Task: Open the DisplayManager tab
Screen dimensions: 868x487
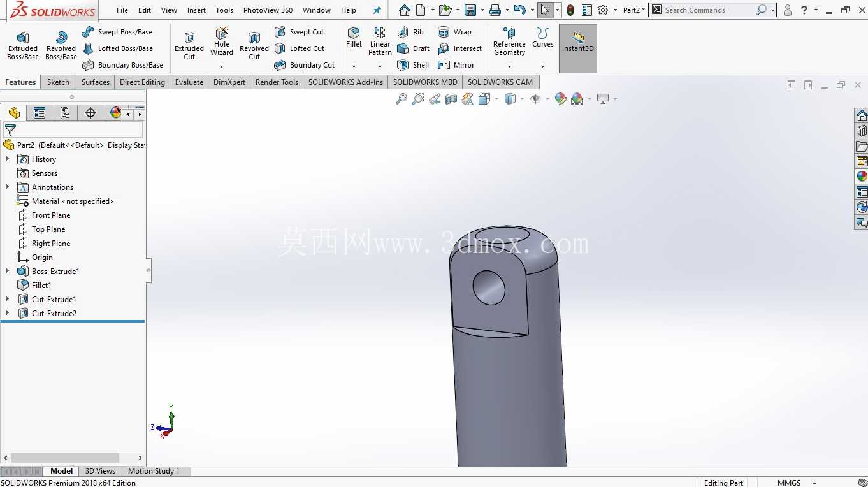Action: tap(115, 113)
